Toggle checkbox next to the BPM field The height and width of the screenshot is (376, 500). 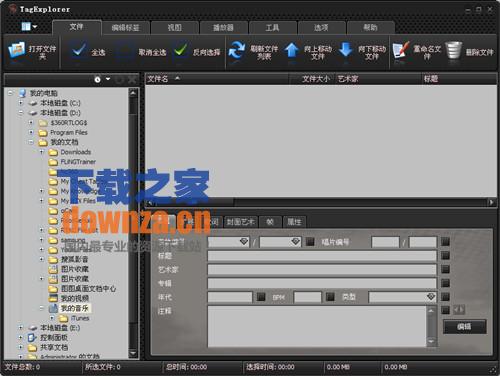click(330, 297)
